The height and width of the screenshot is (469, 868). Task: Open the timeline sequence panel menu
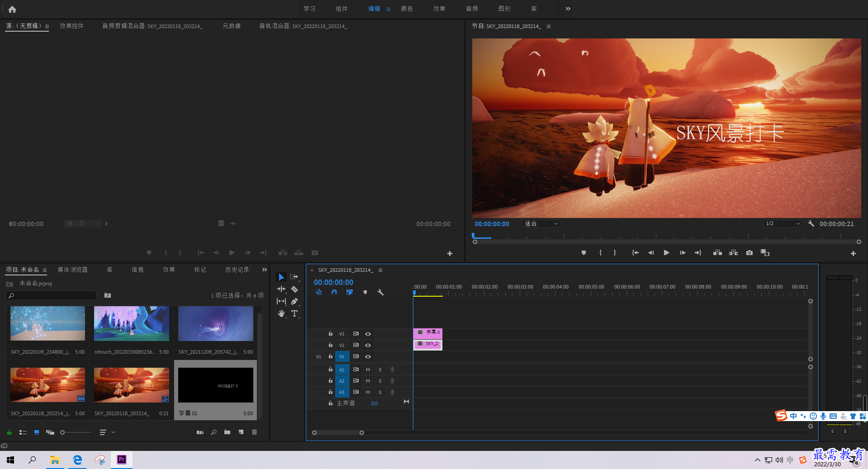pos(380,270)
